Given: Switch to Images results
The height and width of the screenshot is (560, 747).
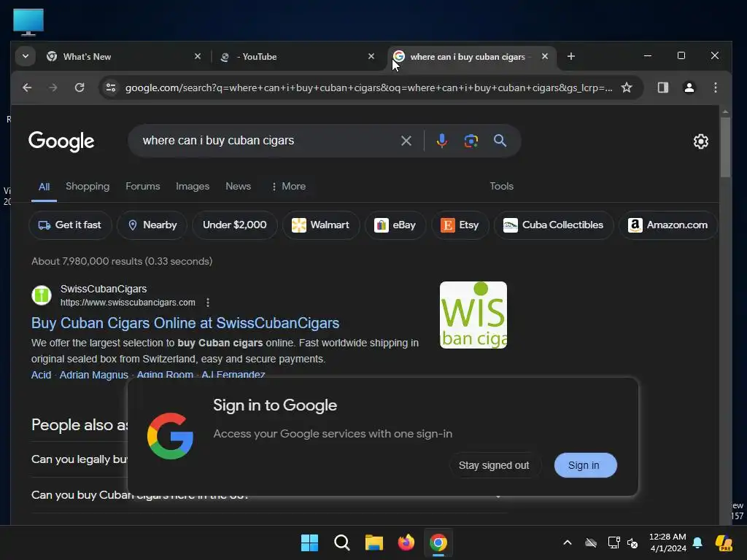Looking at the screenshot, I should point(193,186).
